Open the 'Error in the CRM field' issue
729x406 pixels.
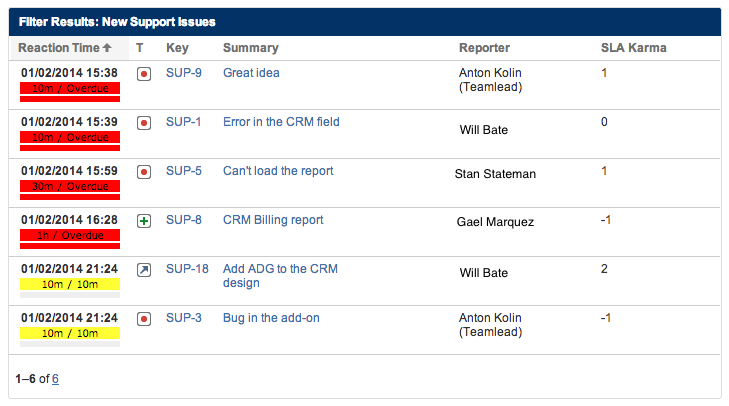(281, 122)
